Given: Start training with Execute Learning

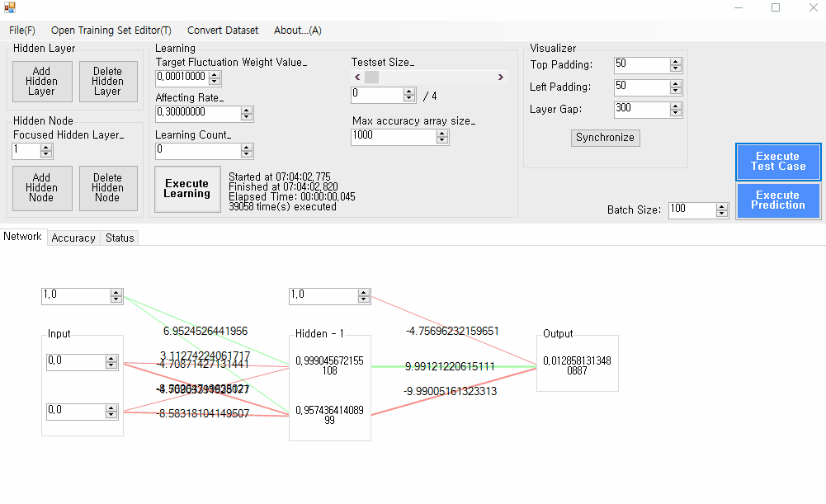Looking at the screenshot, I should pyautogui.click(x=187, y=189).
